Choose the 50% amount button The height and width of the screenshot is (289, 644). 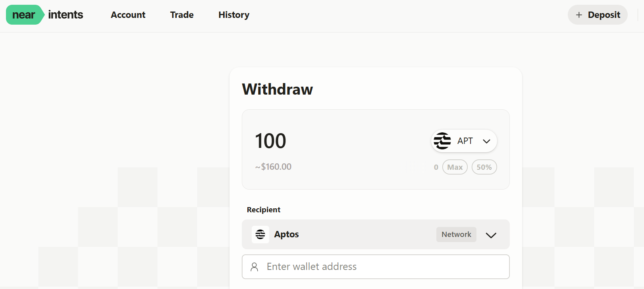(x=484, y=167)
